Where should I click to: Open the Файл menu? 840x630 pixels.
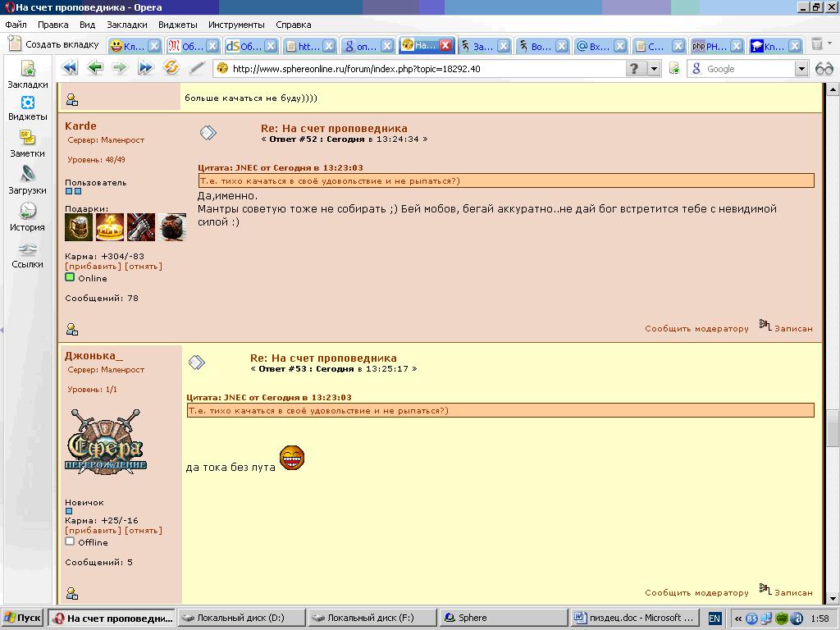coord(16,25)
